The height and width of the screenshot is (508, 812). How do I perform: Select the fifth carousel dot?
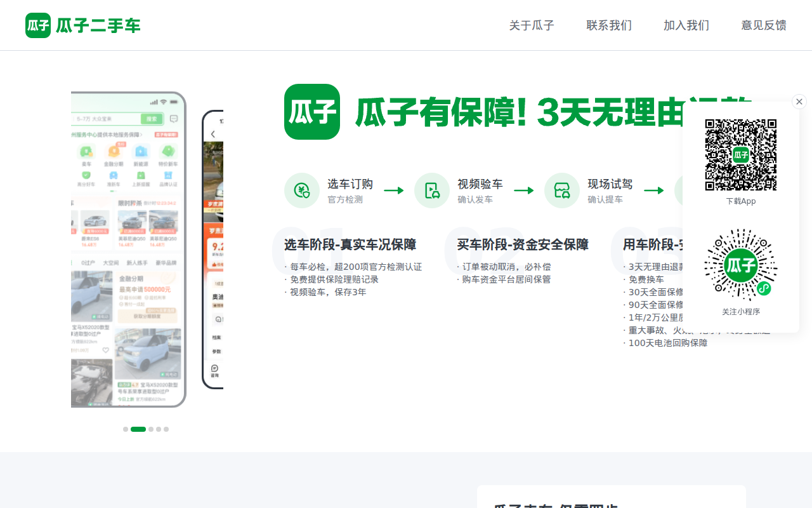(x=166, y=429)
